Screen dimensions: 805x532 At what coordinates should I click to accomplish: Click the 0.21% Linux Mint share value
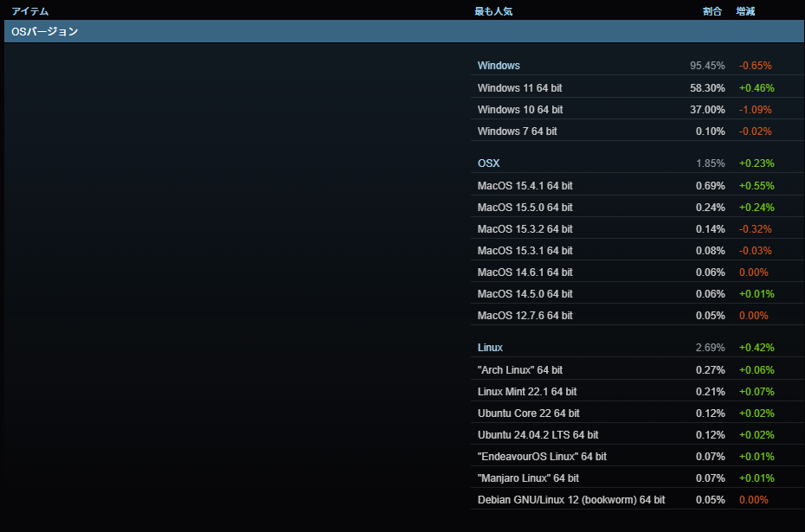(x=710, y=392)
